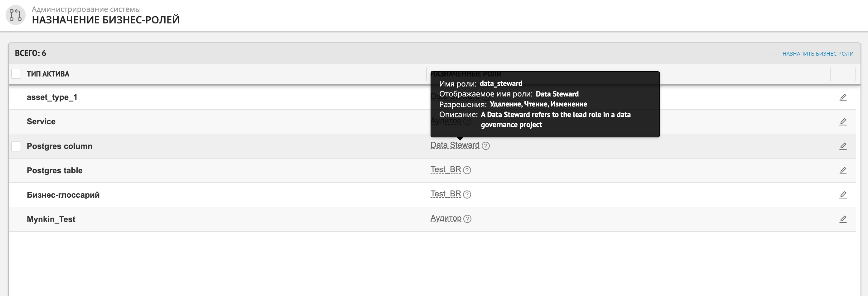Click help icon next to Data Steward in Postgres column row
This screenshot has width=868, height=296.
(x=485, y=146)
